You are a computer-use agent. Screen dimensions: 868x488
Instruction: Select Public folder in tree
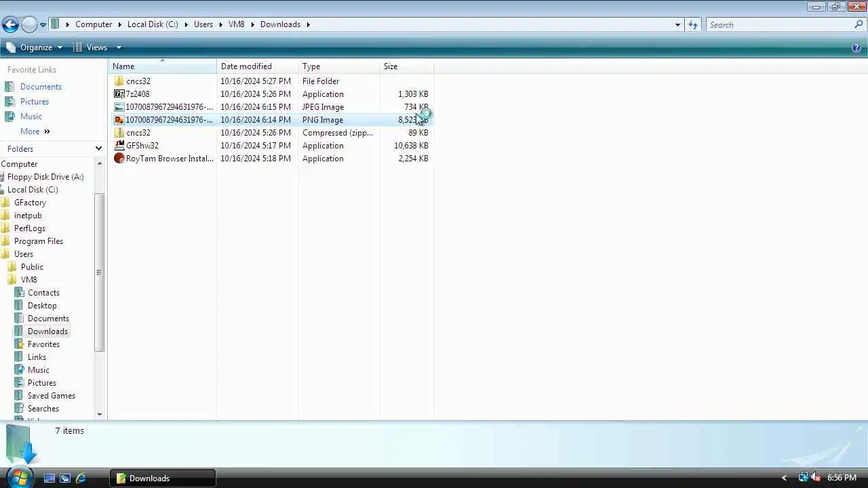[x=32, y=267]
